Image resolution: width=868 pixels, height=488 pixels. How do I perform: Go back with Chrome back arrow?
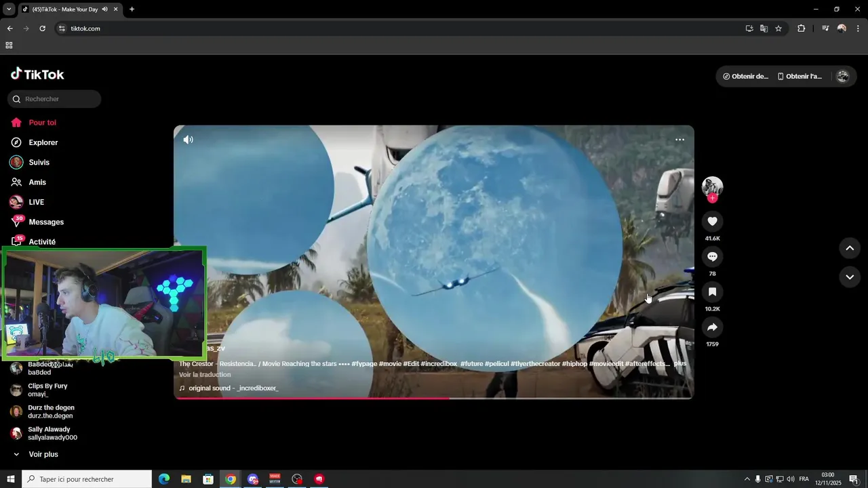[9, 28]
